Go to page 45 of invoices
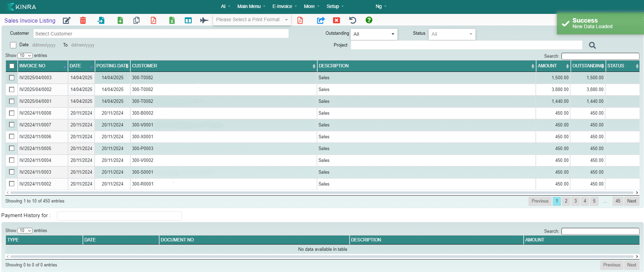The height and width of the screenshot is (272, 644). (618, 201)
